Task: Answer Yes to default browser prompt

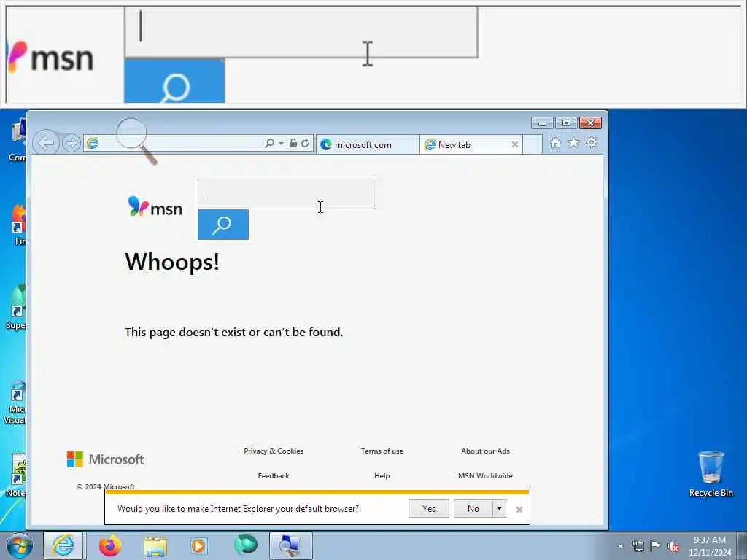Action: 429,508
